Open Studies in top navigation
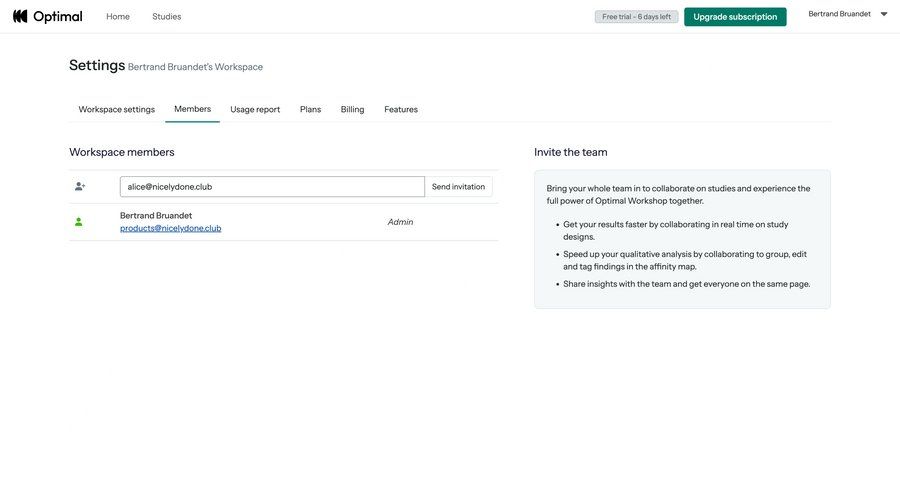Screen dimensions: 900x484 pos(166,17)
